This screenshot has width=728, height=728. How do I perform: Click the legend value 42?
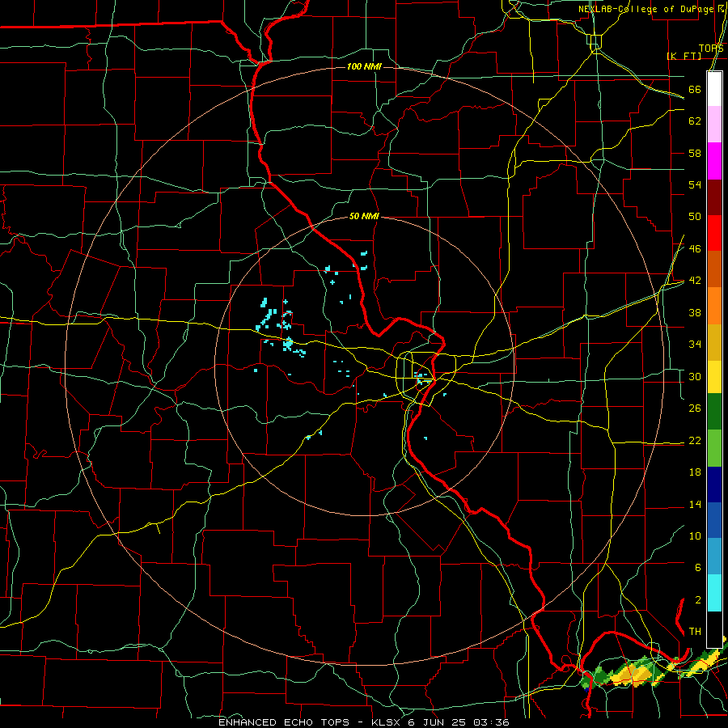pos(695,281)
